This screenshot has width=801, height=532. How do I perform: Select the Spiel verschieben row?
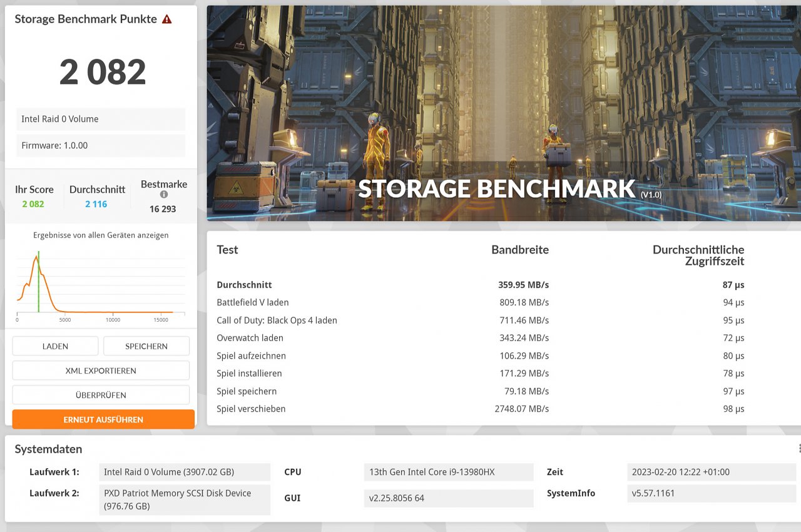pos(481,409)
